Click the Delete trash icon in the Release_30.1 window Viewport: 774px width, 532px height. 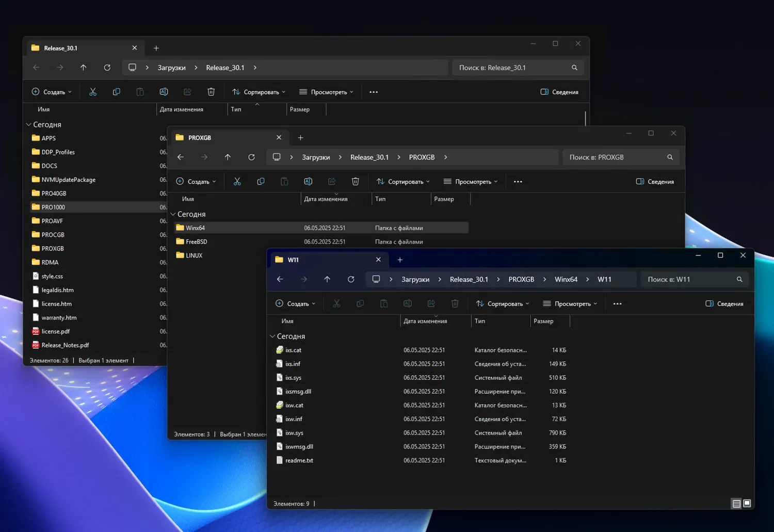pyautogui.click(x=211, y=92)
